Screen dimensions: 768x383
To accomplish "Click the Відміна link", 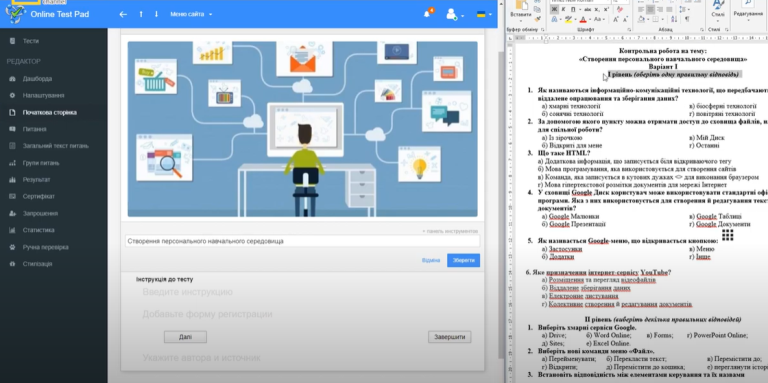I will [x=431, y=260].
